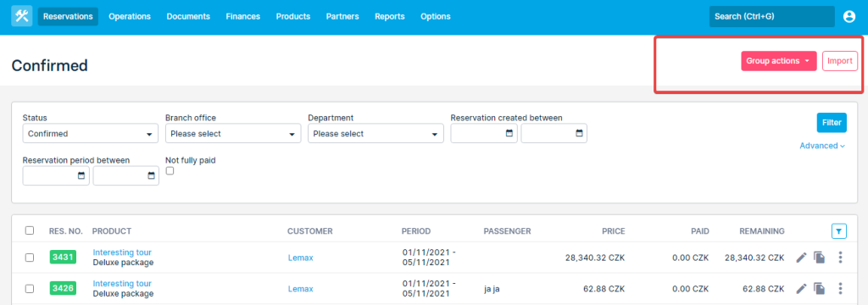The width and height of the screenshot is (868, 305).
Task: Copy reservation 3431 using duplicate icon
Action: coord(820,258)
